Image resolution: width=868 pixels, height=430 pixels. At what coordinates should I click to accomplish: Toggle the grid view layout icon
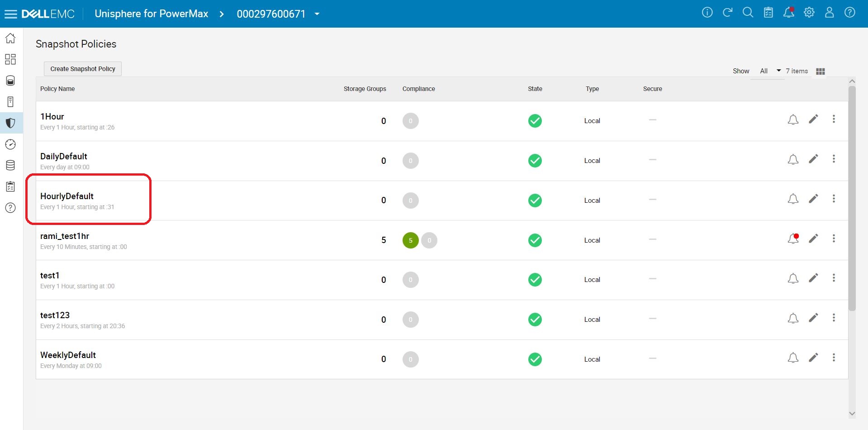click(821, 72)
